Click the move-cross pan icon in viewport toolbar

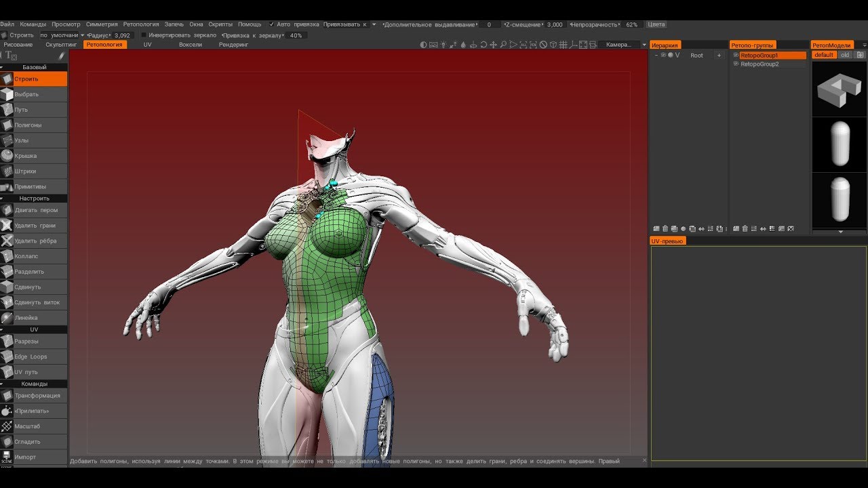(493, 45)
